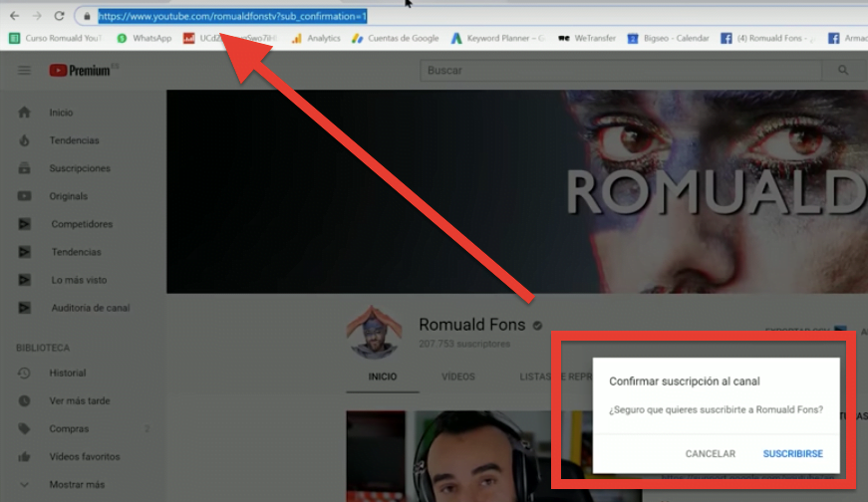Open Originals in sidebar
Image resolution: width=868 pixels, height=502 pixels.
pos(68,196)
